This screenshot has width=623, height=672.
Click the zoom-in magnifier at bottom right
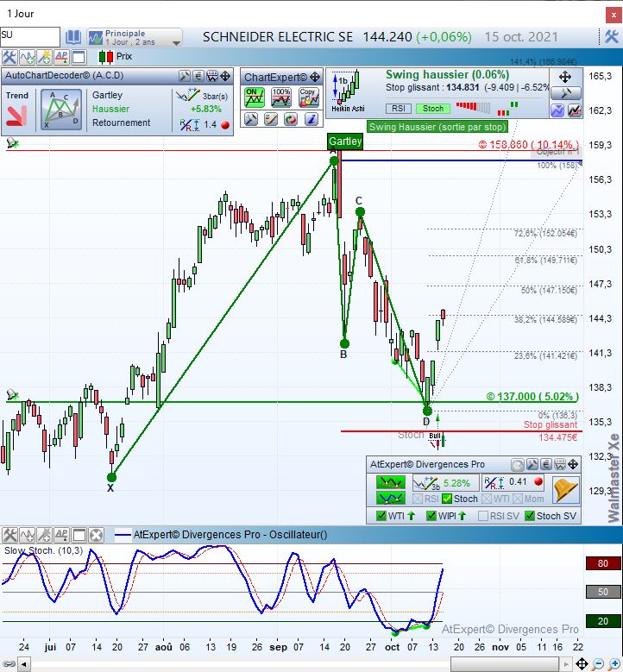(615, 664)
